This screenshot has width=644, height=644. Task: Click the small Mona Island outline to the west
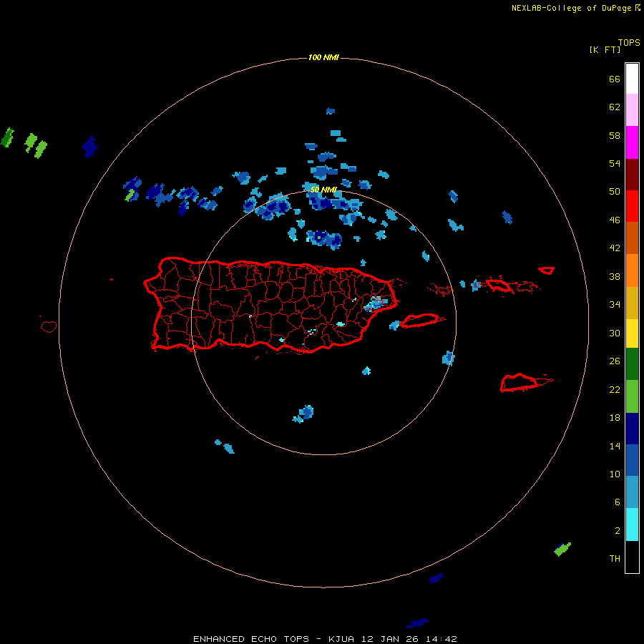coord(49,326)
